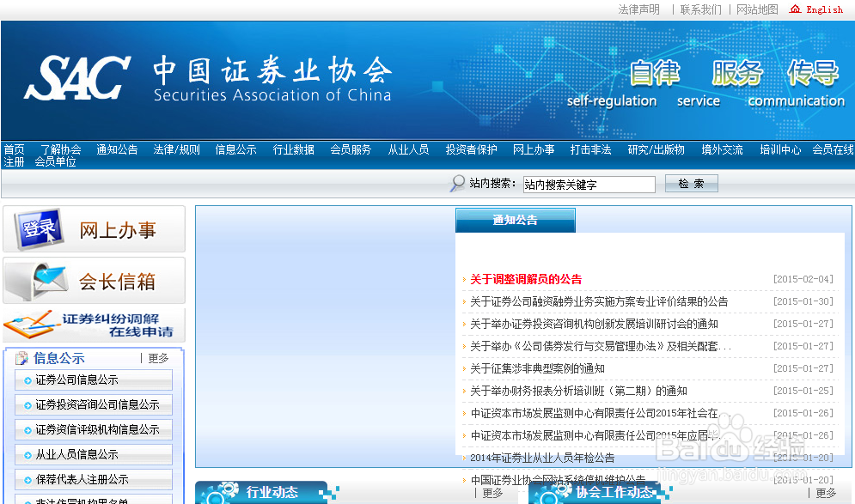Open 投资者保护 navigation item
The width and height of the screenshot is (855, 504).
point(471,149)
